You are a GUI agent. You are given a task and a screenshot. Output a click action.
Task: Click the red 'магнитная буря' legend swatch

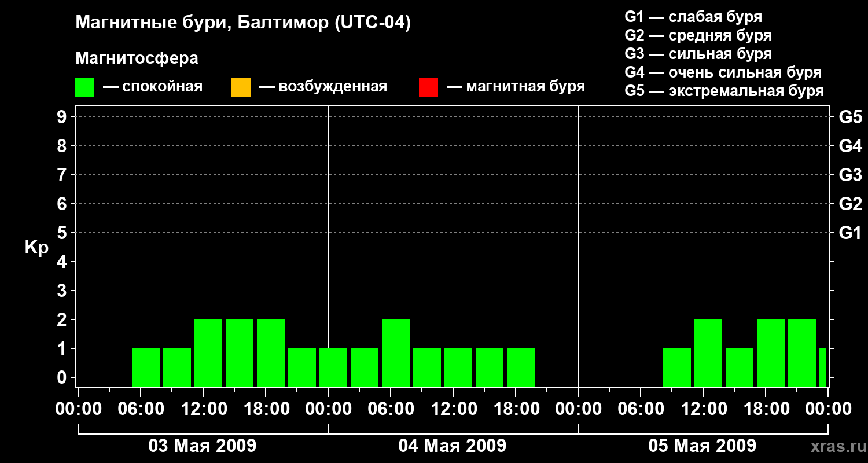click(428, 87)
